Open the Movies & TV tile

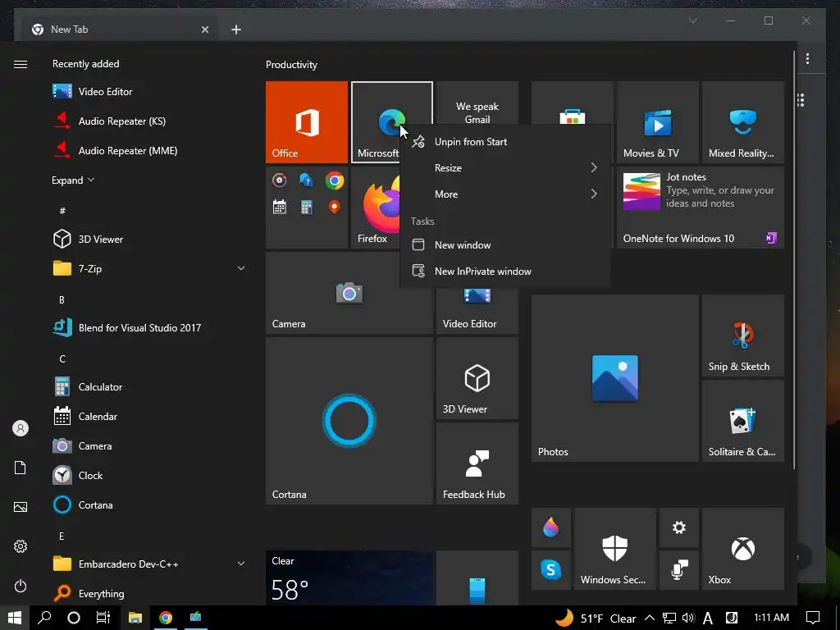[657, 122]
